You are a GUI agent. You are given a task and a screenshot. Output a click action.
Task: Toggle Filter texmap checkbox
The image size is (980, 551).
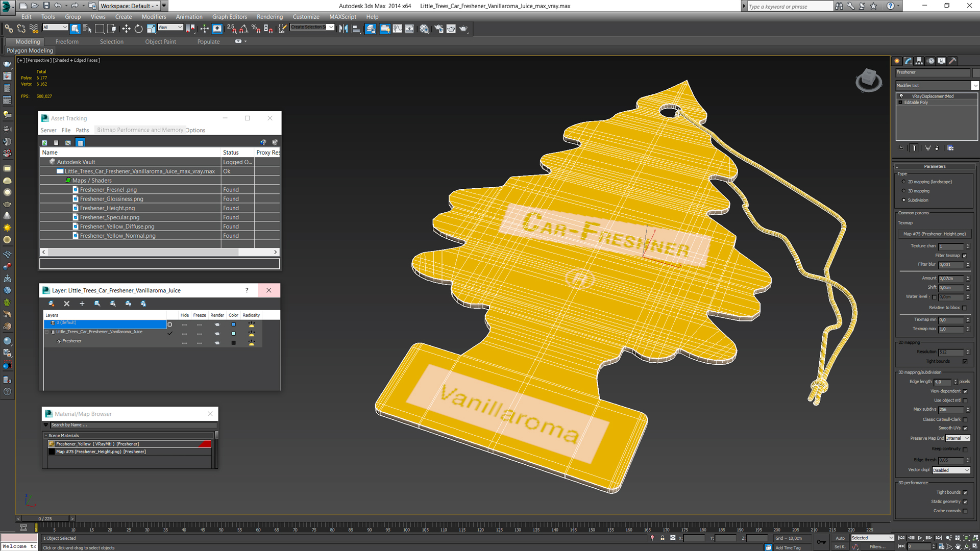pos(965,256)
